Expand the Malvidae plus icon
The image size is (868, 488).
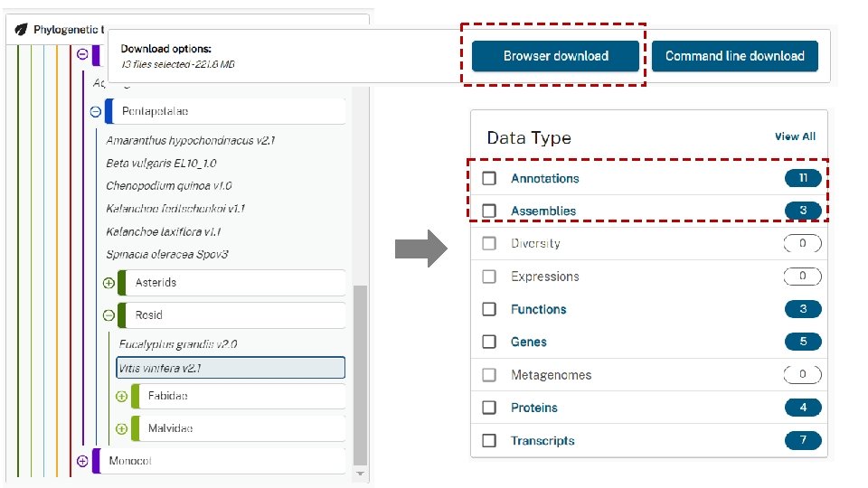(x=122, y=428)
